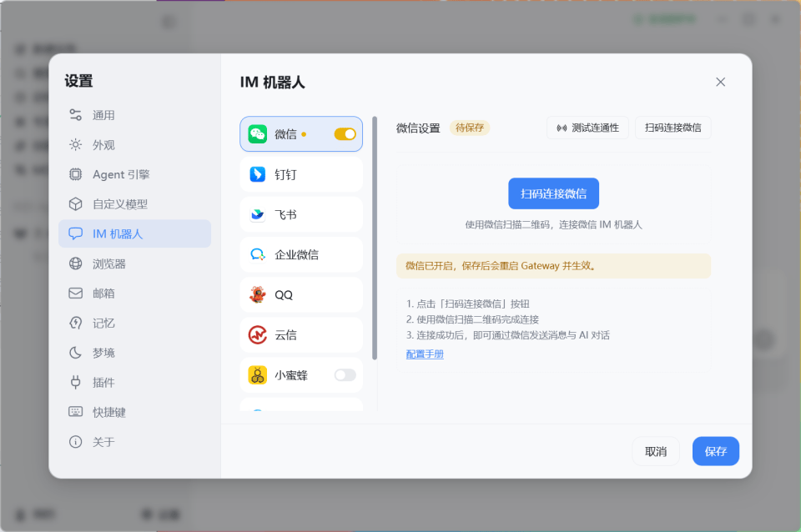Select the 邮箱 settings section

pyautogui.click(x=135, y=293)
